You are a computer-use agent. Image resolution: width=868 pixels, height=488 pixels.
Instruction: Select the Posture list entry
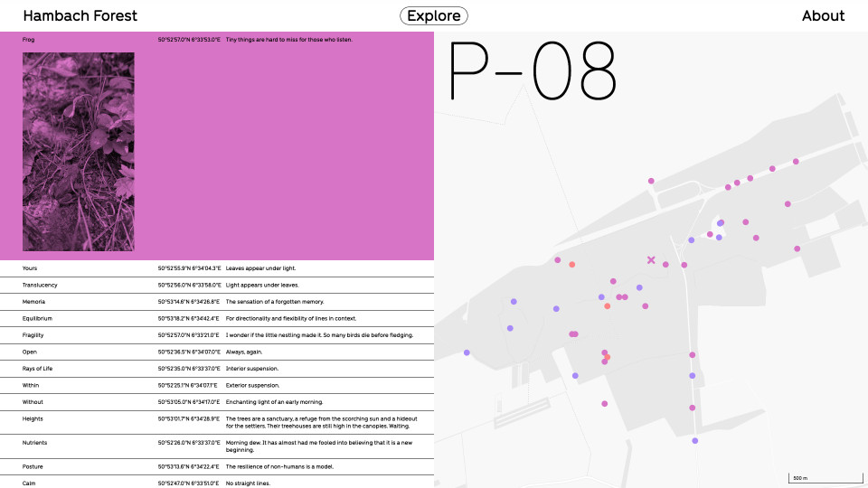217,466
